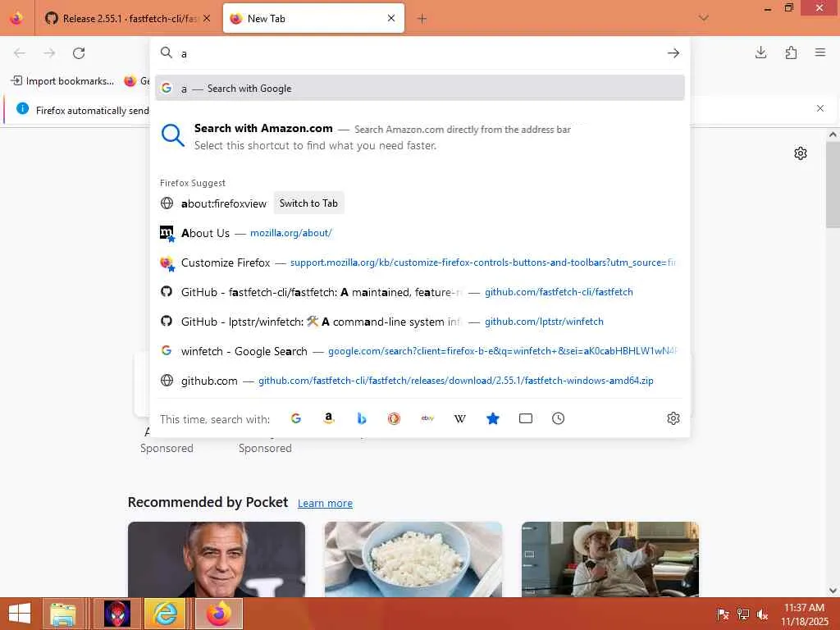Open the Firefox application menu

click(820, 52)
